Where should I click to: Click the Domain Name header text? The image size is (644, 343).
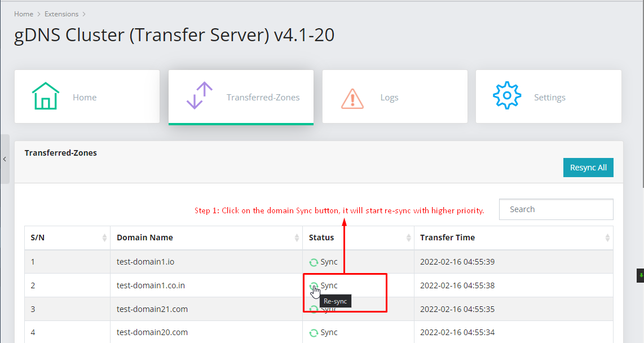[144, 238]
